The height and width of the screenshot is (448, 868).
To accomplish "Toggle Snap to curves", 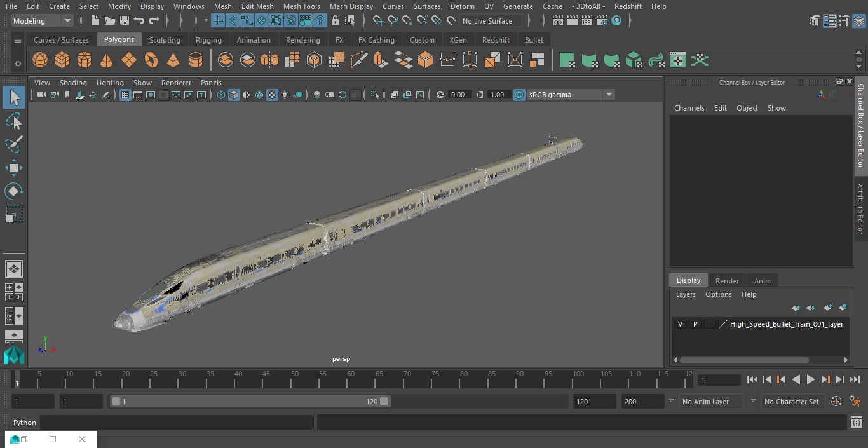I will coord(393,21).
